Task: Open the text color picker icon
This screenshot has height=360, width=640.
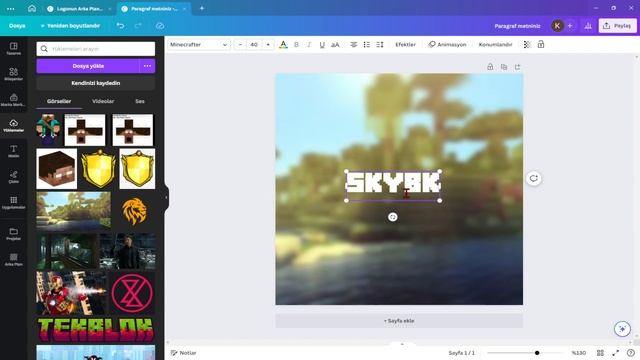Action: [283, 44]
